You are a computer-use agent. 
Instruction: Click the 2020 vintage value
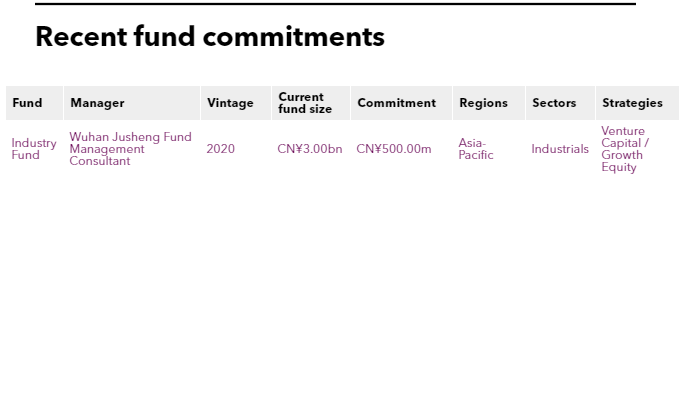point(220,149)
